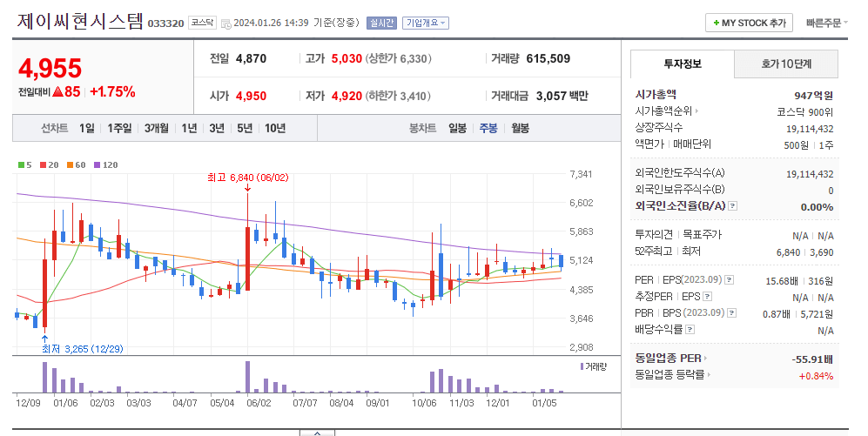Click the tall volume bar at 06/02
The height and width of the screenshot is (436, 868).
247,377
